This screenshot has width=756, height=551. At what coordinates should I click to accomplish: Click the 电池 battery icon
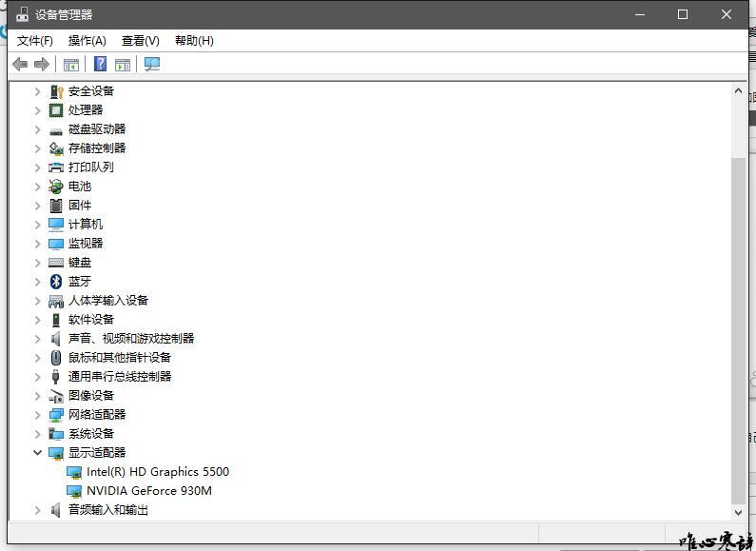click(x=56, y=187)
